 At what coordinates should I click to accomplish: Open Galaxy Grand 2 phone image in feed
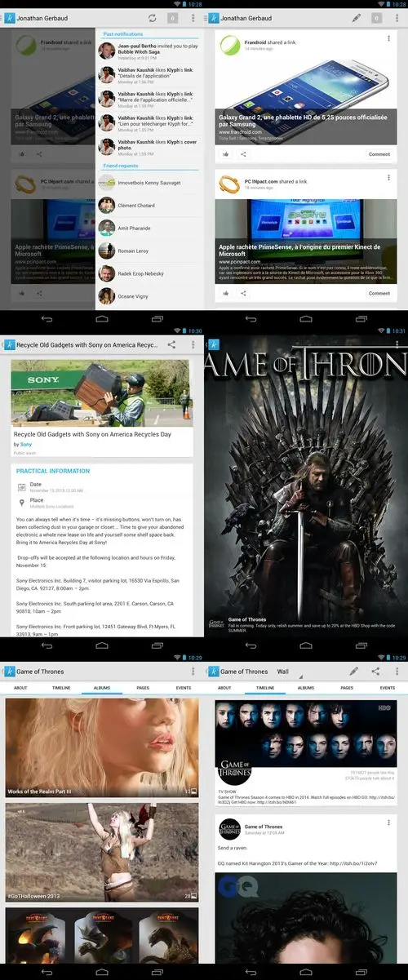(306, 88)
